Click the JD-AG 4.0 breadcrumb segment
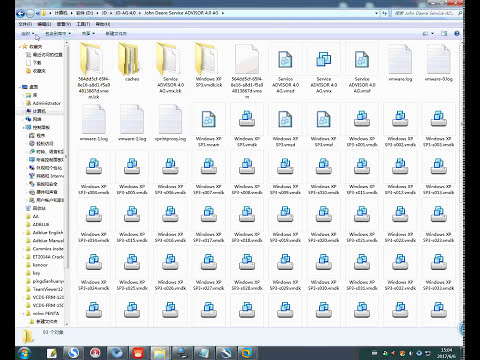The image size is (480, 360). (x=126, y=13)
